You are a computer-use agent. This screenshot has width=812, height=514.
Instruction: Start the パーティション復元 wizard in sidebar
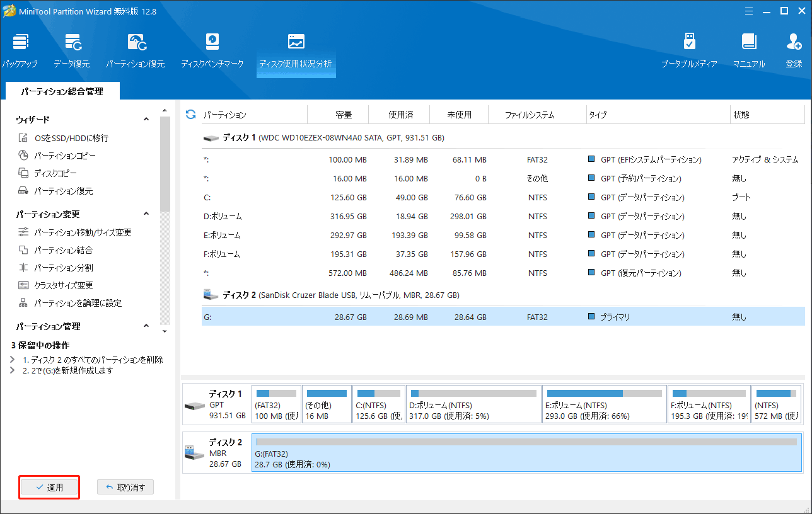(55, 191)
